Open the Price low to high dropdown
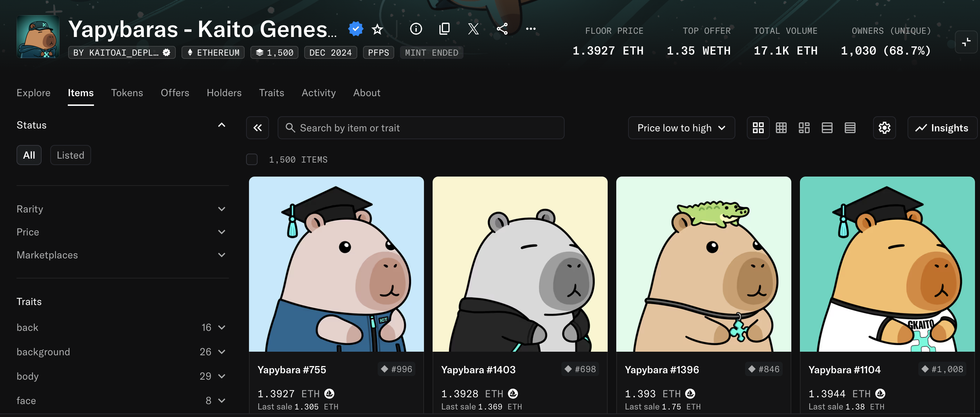 tap(681, 128)
